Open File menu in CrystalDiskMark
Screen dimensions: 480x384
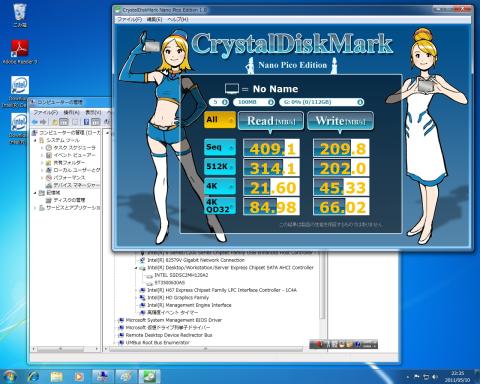point(130,20)
